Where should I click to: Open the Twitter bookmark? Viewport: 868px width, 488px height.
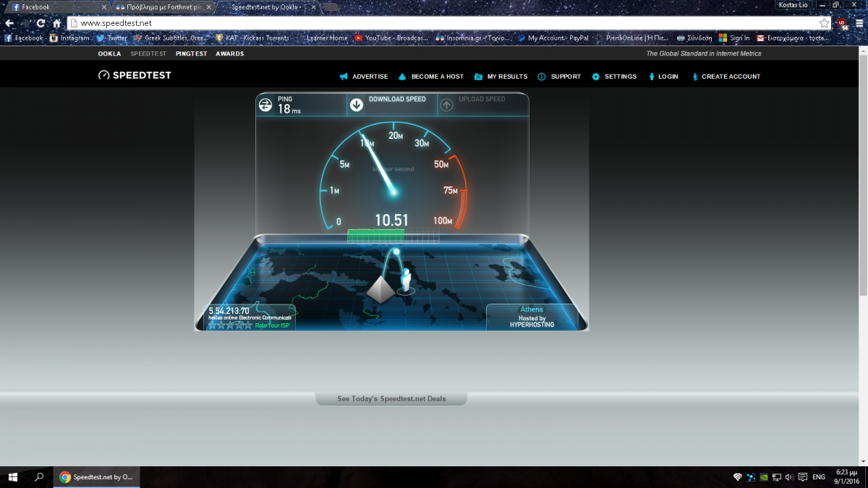point(112,38)
